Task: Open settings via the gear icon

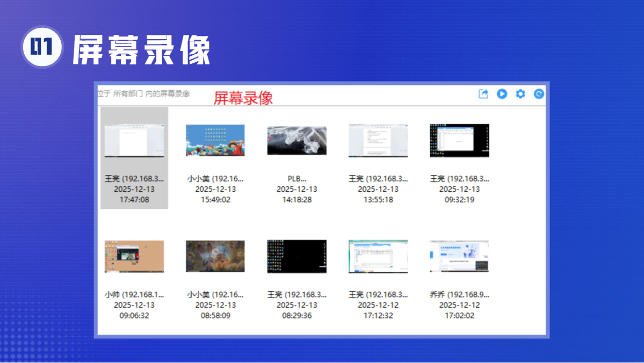Action: tap(520, 94)
